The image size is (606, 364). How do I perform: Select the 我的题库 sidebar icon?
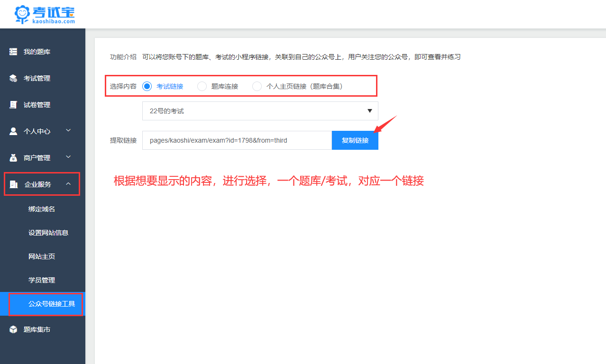coord(13,51)
